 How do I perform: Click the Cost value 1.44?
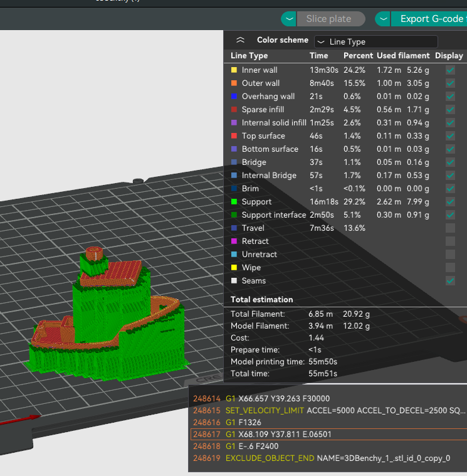(x=316, y=338)
